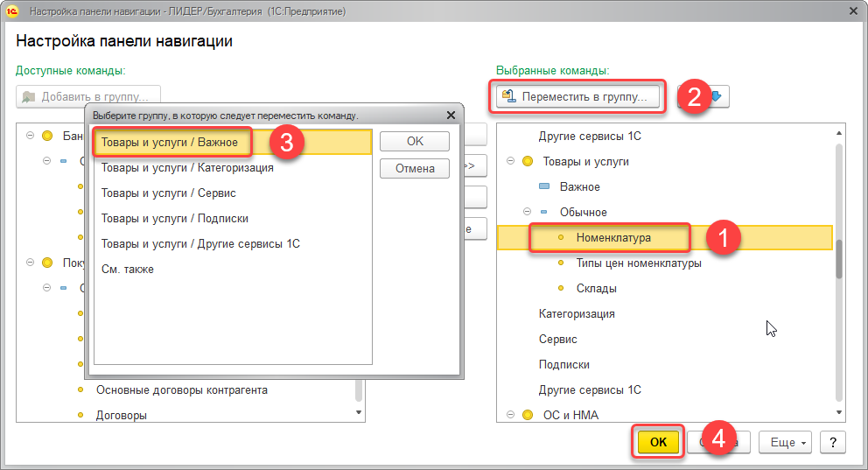
Task: Collapse the 'Бан...' section in available commands
Action: pyautogui.click(x=30, y=136)
